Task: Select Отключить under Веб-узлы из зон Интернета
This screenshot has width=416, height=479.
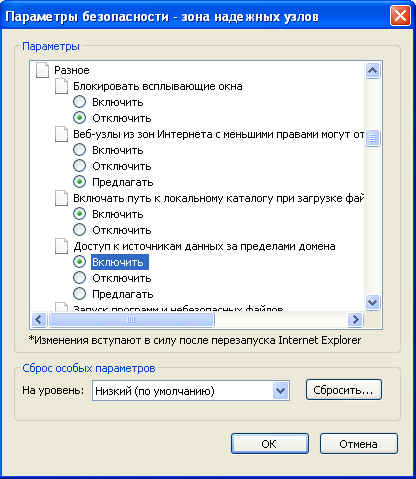Action: pos(79,166)
